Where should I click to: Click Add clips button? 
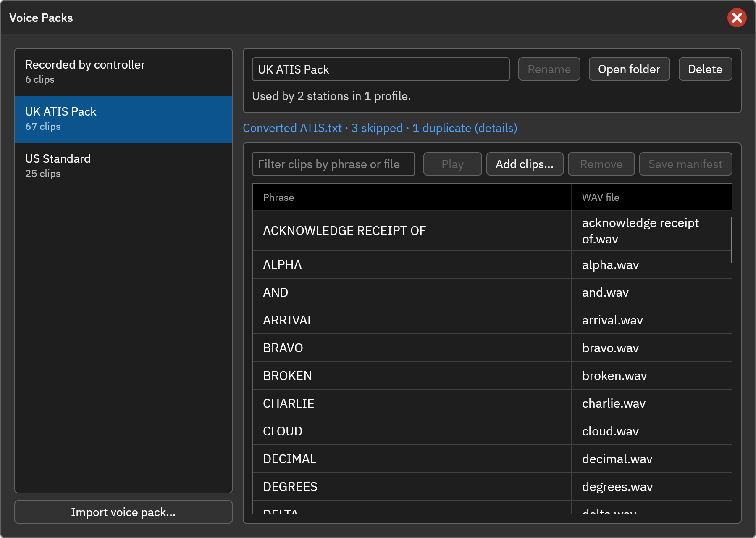(525, 164)
